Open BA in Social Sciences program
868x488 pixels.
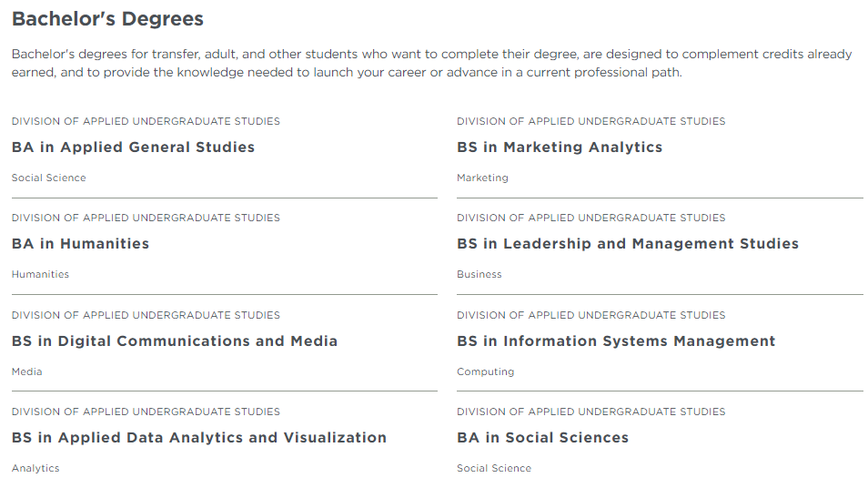point(542,438)
